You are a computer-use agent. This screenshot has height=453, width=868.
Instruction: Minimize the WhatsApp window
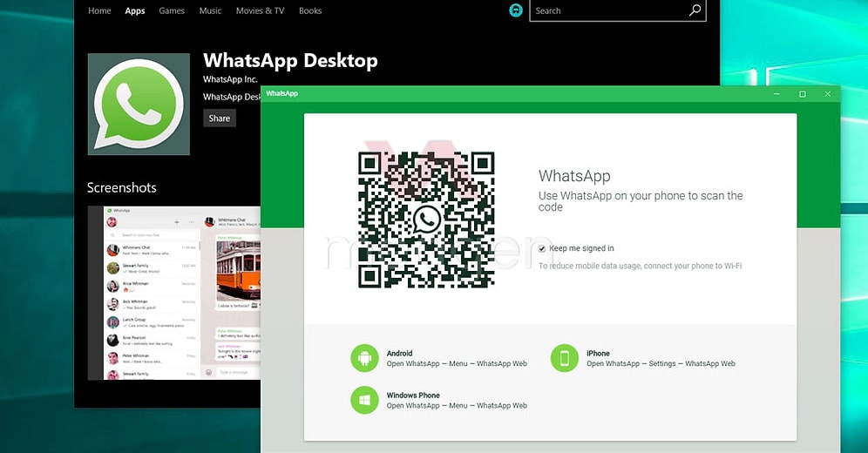[x=776, y=94]
